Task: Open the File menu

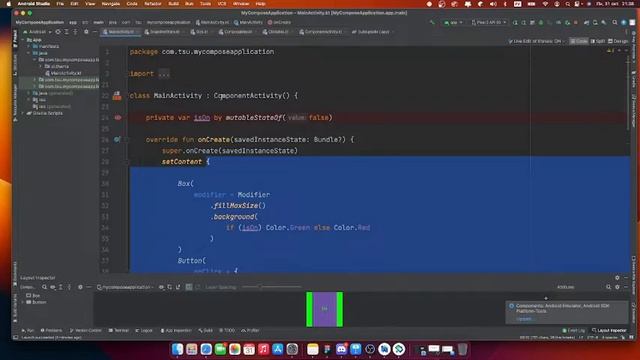Action: pos(60,4)
